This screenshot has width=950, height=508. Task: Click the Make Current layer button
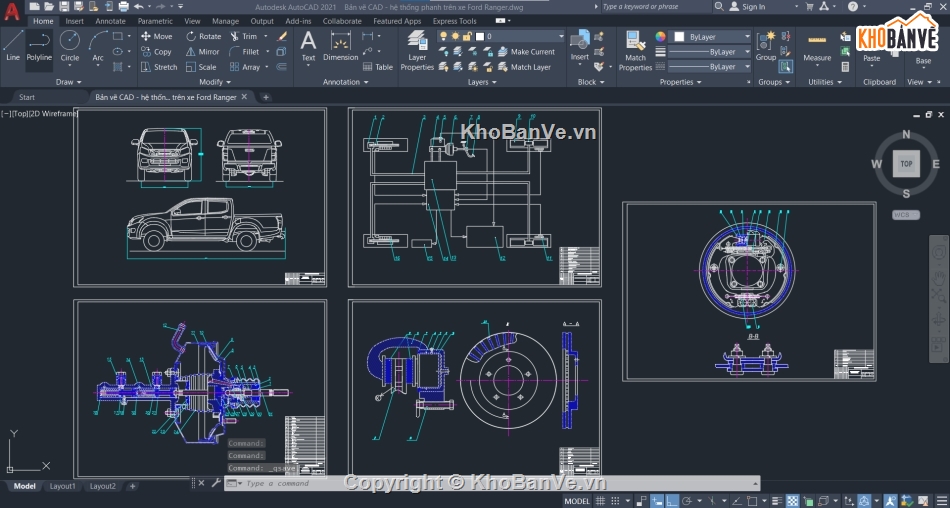(x=526, y=52)
